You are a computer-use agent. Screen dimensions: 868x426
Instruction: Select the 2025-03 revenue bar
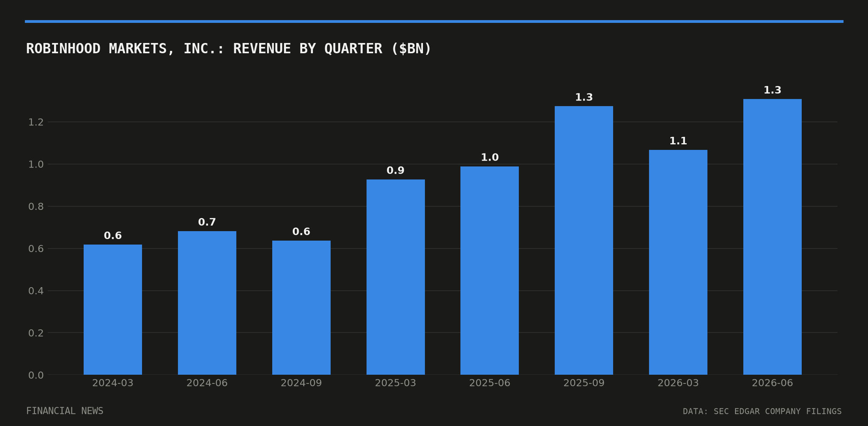point(396,277)
